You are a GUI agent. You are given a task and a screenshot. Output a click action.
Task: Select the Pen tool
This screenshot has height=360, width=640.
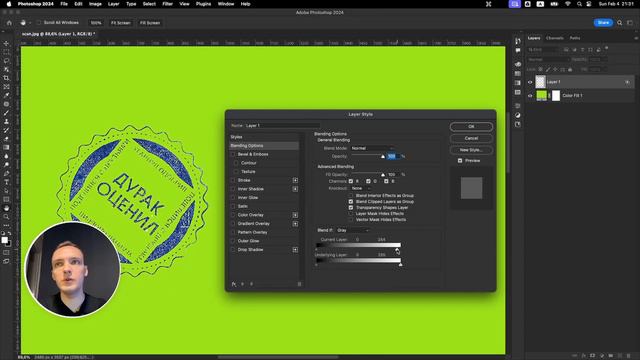(x=6, y=173)
